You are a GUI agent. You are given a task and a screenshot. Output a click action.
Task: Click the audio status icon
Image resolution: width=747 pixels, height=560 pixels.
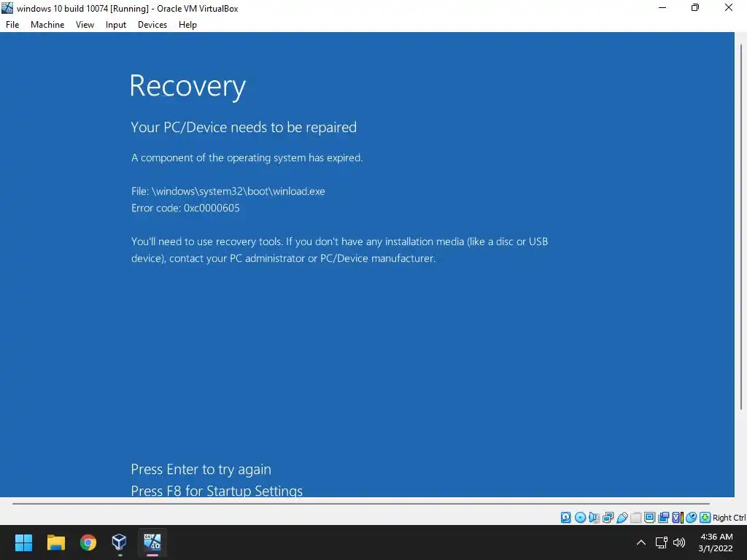(594, 518)
